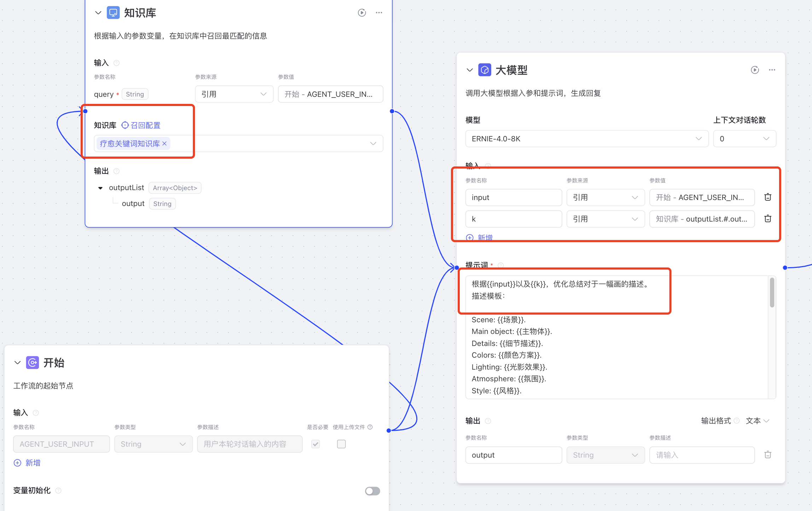The image size is (812, 511).
Task: Delete the input parameter row
Action: click(767, 197)
